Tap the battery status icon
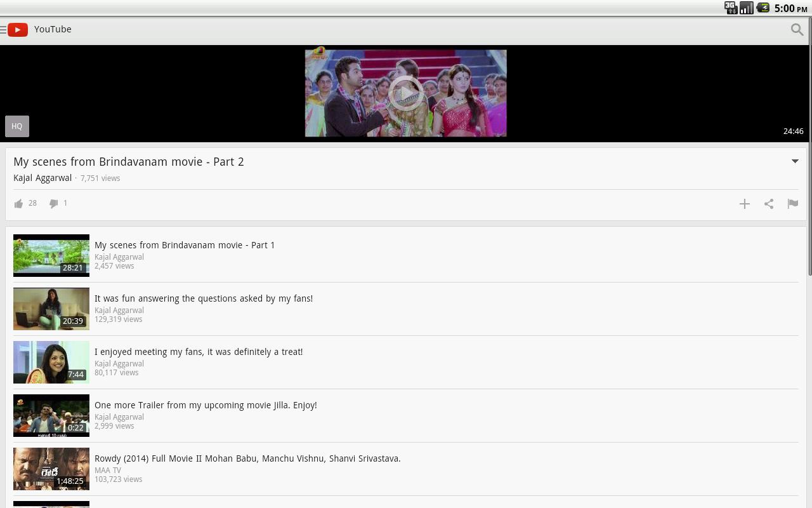The height and width of the screenshot is (508, 812). click(x=763, y=8)
